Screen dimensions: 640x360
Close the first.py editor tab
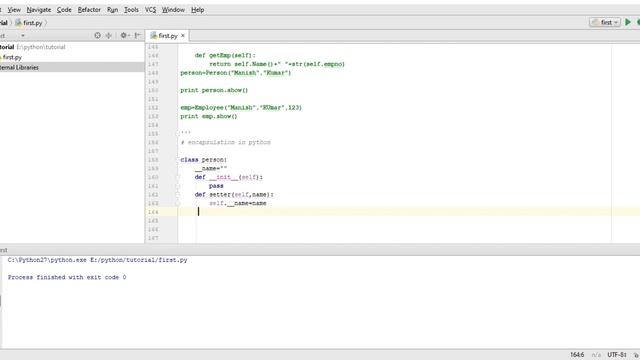click(x=183, y=36)
